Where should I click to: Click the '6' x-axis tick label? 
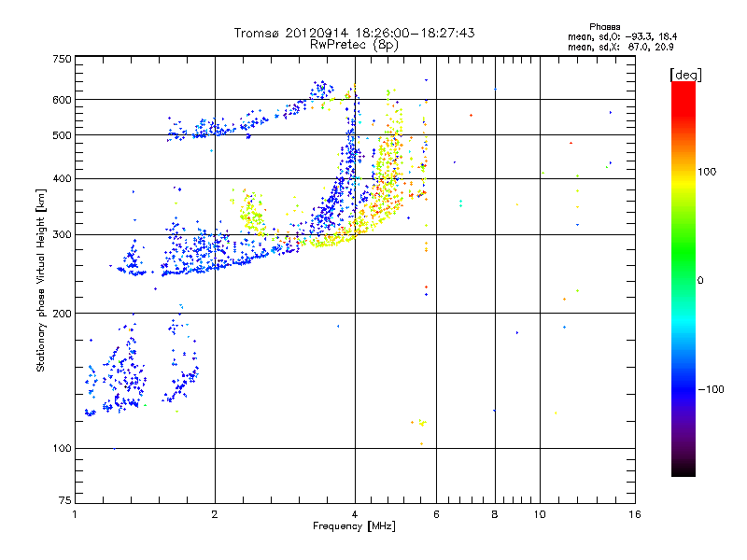click(436, 514)
